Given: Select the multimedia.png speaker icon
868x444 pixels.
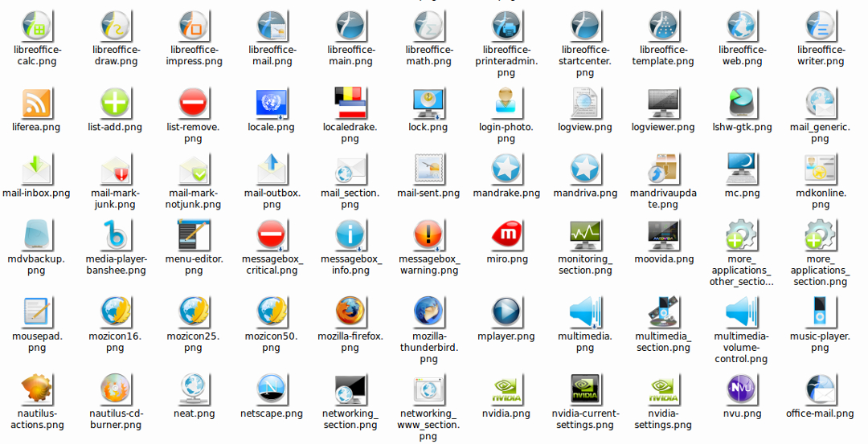Looking at the screenshot, I should [584, 312].
